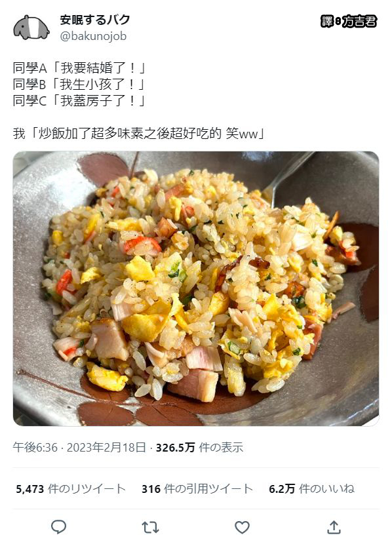Viewport: 392px width, 546px height.
Task: View the 316 件の引用ツイート list
Action: click(197, 488)
